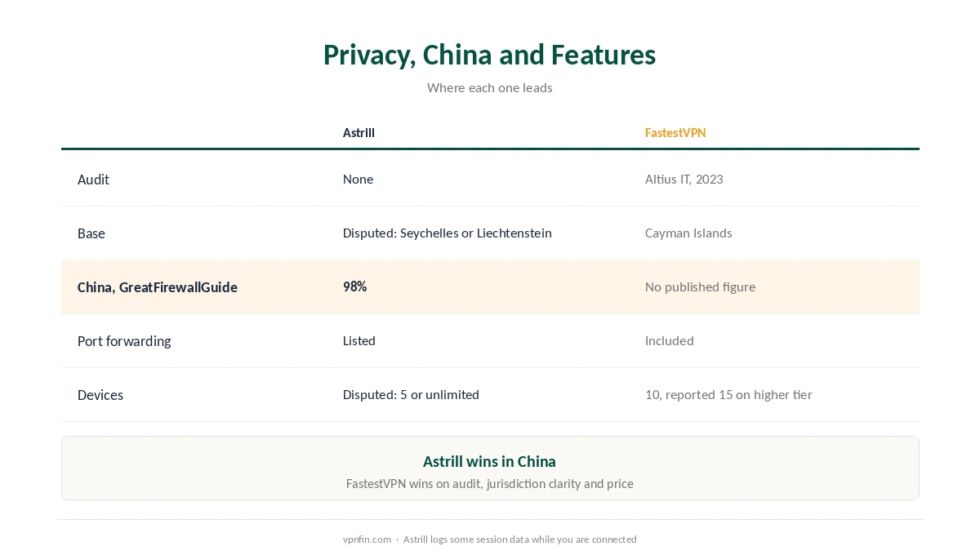The image size is (980, 555).
Task: Click the 'Astrill wins in China' heading
Action: click(489, 461)
